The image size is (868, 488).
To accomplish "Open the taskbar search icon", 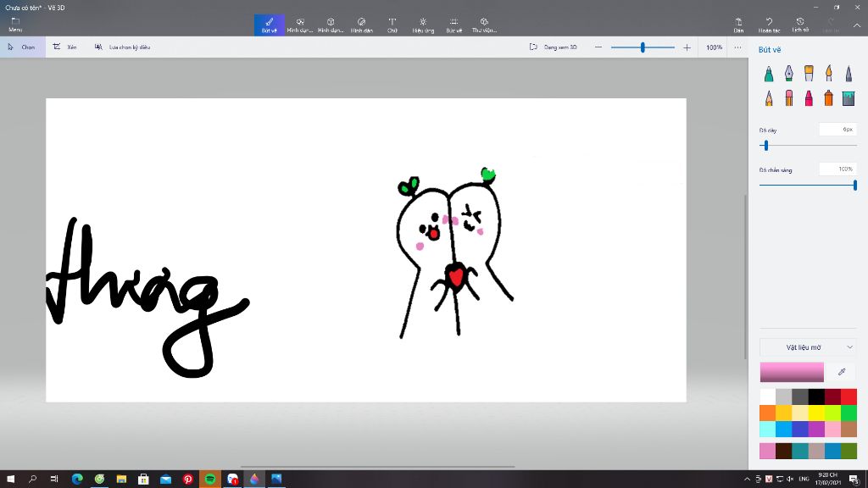I will tap(33, 479).
